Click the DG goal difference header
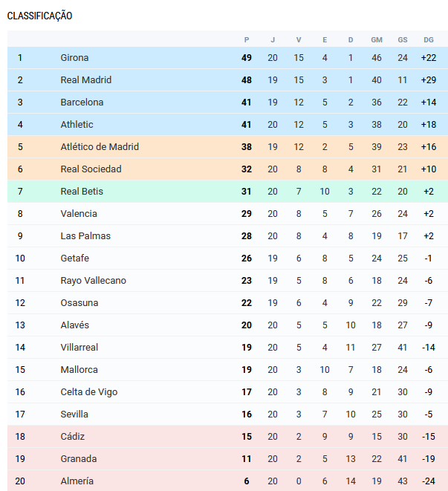The width and height of the screenshot is (448, 491). (429, 39)
